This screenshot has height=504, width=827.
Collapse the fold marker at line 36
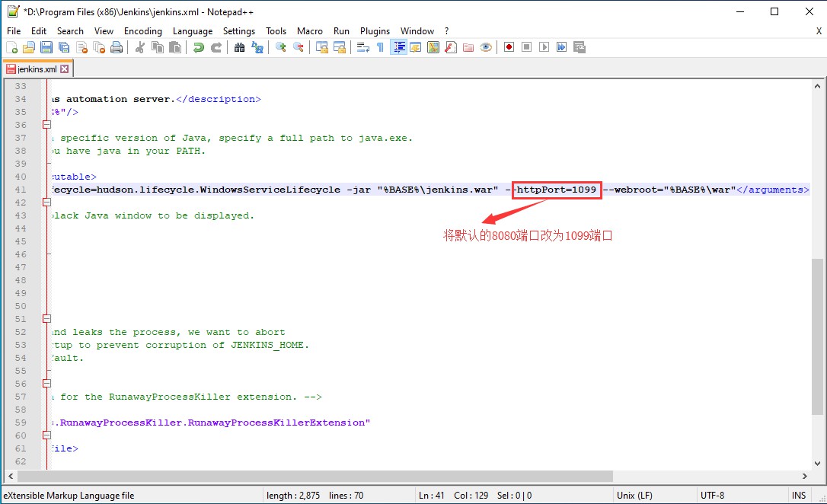point(46,125)
